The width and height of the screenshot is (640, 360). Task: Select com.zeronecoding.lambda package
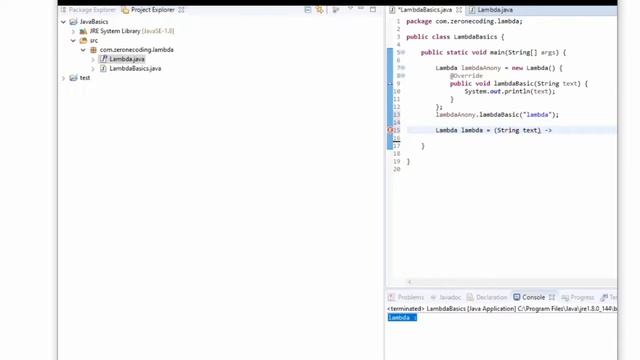tap(137, 50)
